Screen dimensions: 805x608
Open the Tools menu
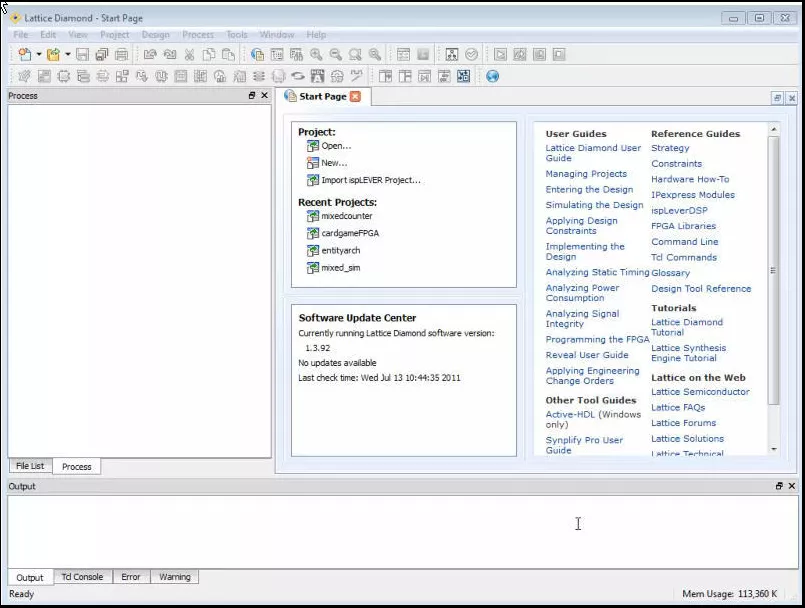point(237,34)
